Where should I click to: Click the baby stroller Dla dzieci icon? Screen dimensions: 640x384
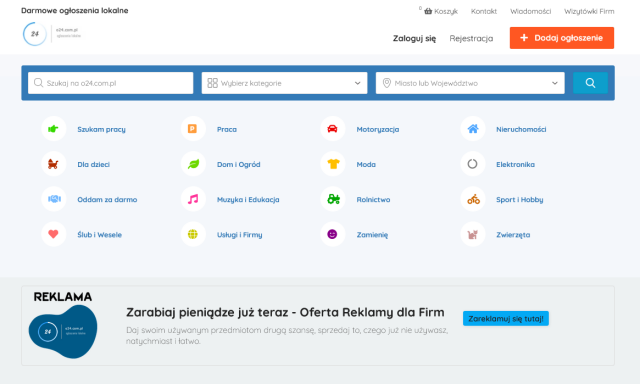[53, 164]
